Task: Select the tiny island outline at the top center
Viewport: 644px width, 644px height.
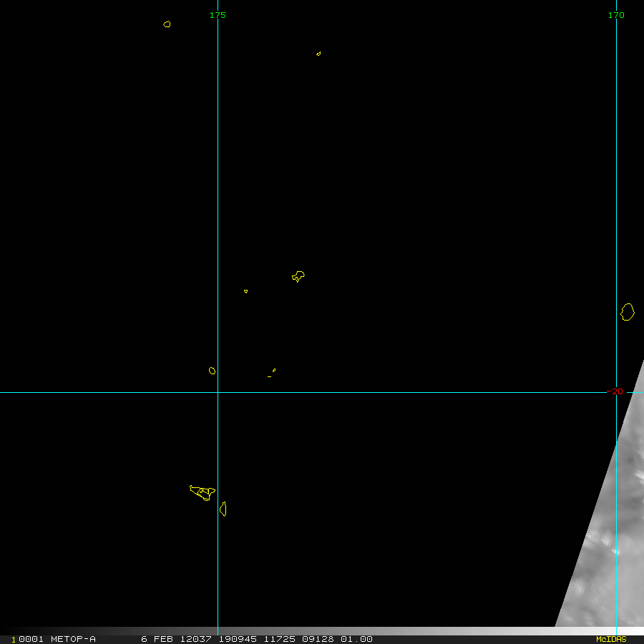Action: click(x=318, y=54)
